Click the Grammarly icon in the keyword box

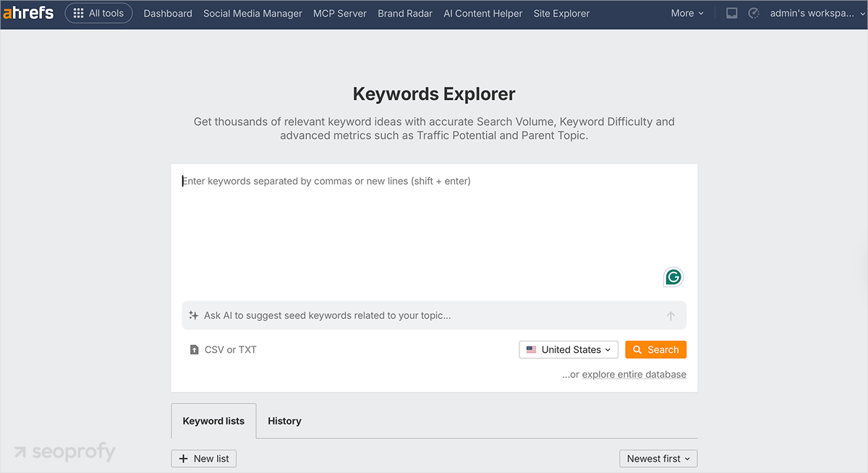673,277
